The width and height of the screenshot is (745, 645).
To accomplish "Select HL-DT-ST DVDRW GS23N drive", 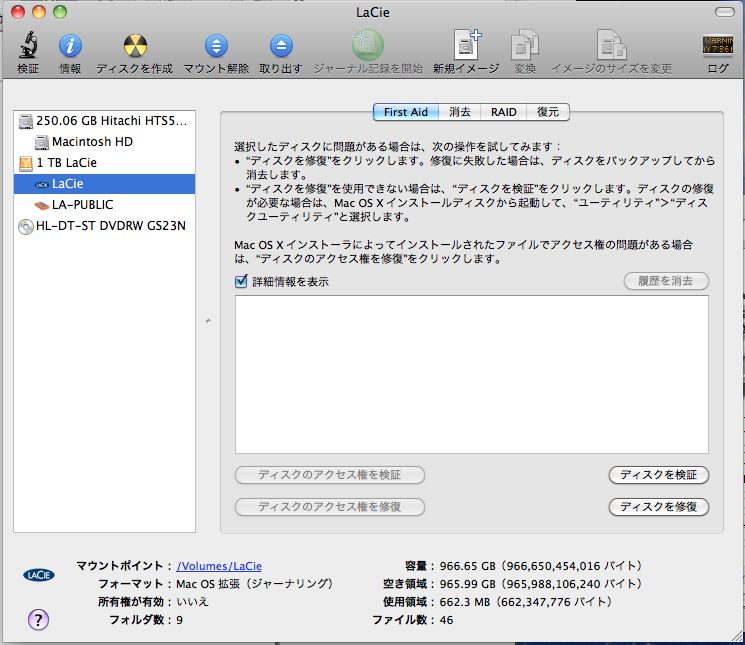I will [x=105, y=226].
